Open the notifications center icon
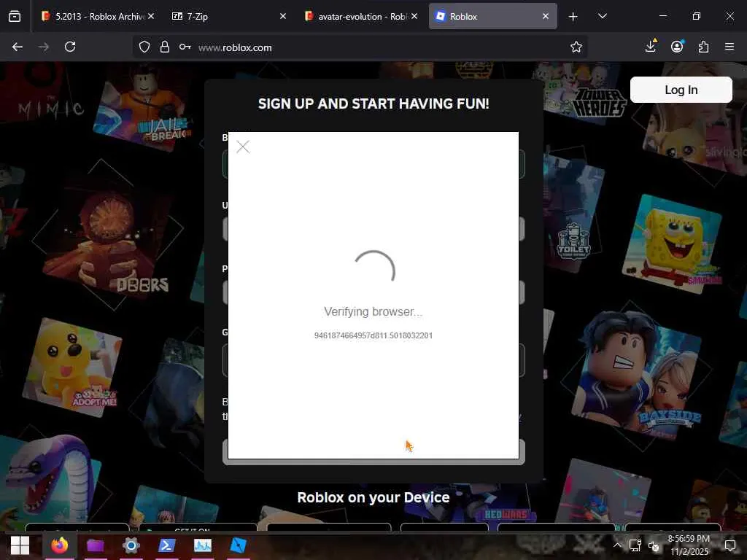This screenshot has height=560, width=747. 729,545
